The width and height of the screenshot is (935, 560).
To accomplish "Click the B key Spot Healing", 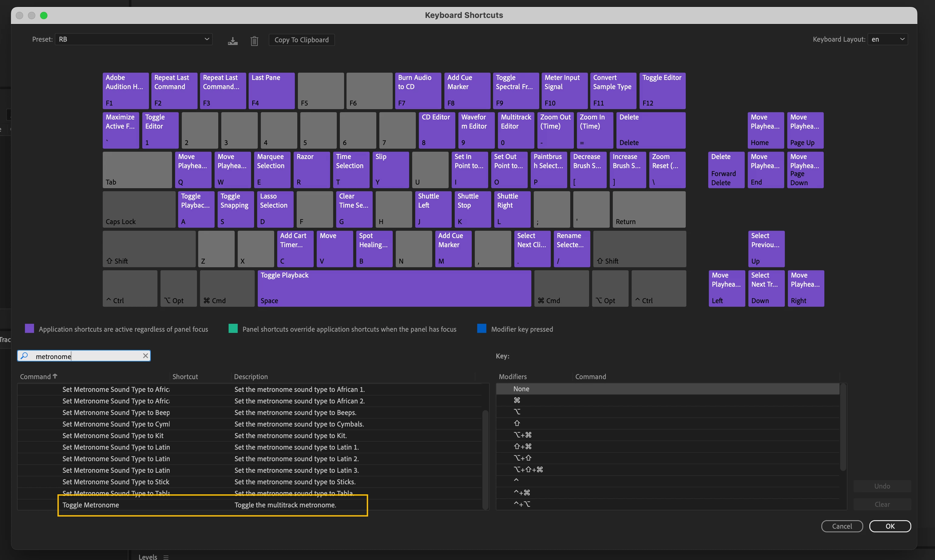I will tap(374, 249).
